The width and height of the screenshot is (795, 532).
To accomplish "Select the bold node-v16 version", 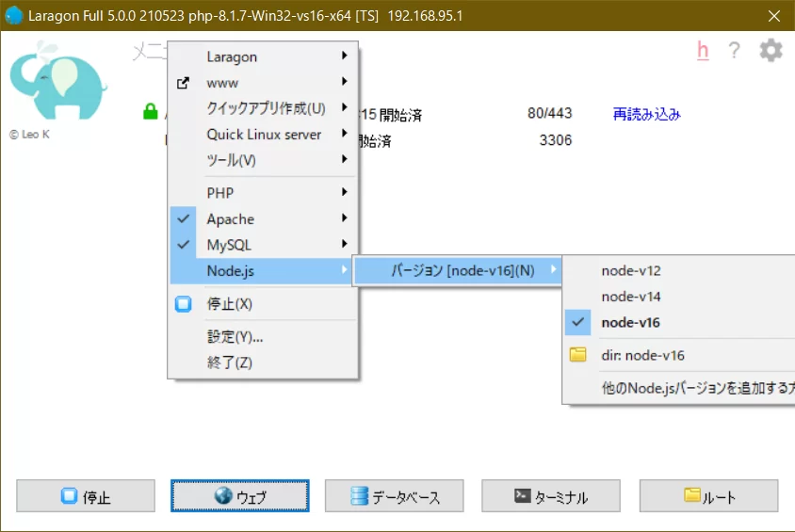I will (680, 322).
